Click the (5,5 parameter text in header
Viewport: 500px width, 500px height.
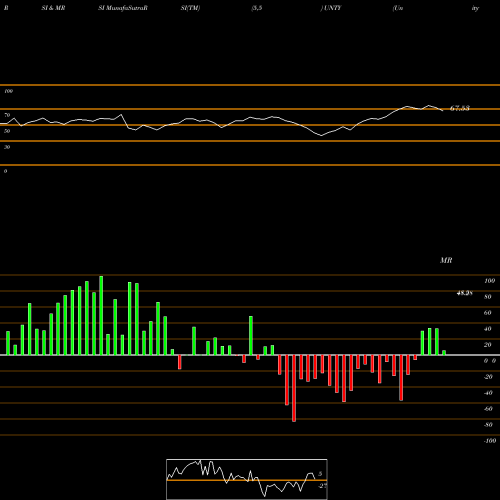257,8
